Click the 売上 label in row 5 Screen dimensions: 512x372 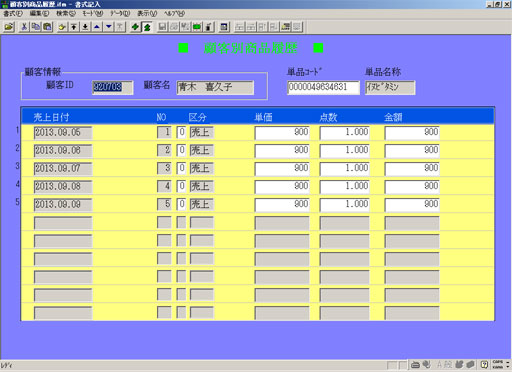tap(202, 204)
